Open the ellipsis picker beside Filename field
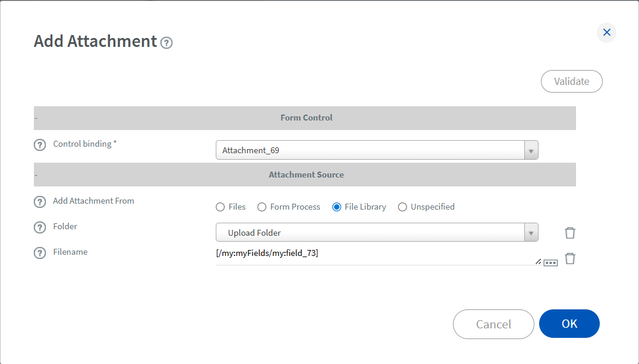The image size is (639, 364). tap(550, 262)
